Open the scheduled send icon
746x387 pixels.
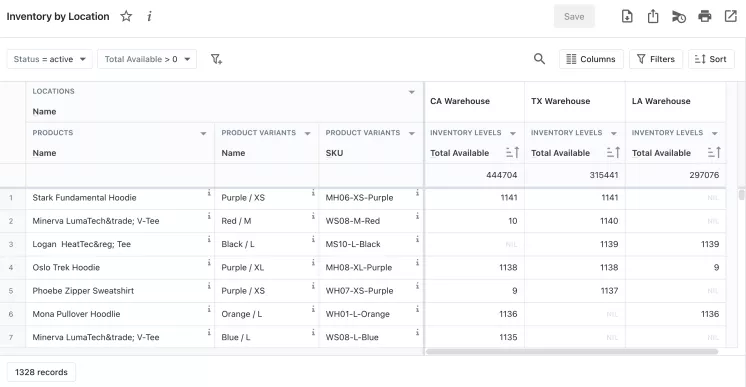tap(678, 17)
